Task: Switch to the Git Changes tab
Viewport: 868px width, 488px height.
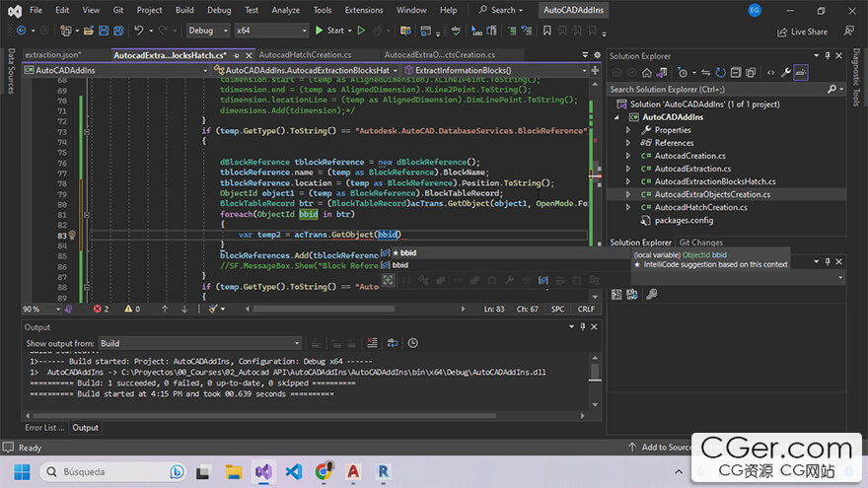Action: click(x=700, y=243)
